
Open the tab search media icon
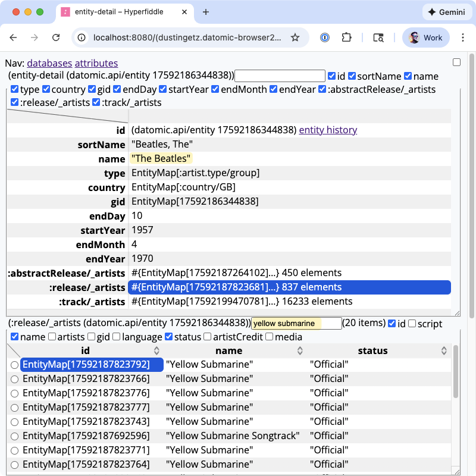coord(378,37)
